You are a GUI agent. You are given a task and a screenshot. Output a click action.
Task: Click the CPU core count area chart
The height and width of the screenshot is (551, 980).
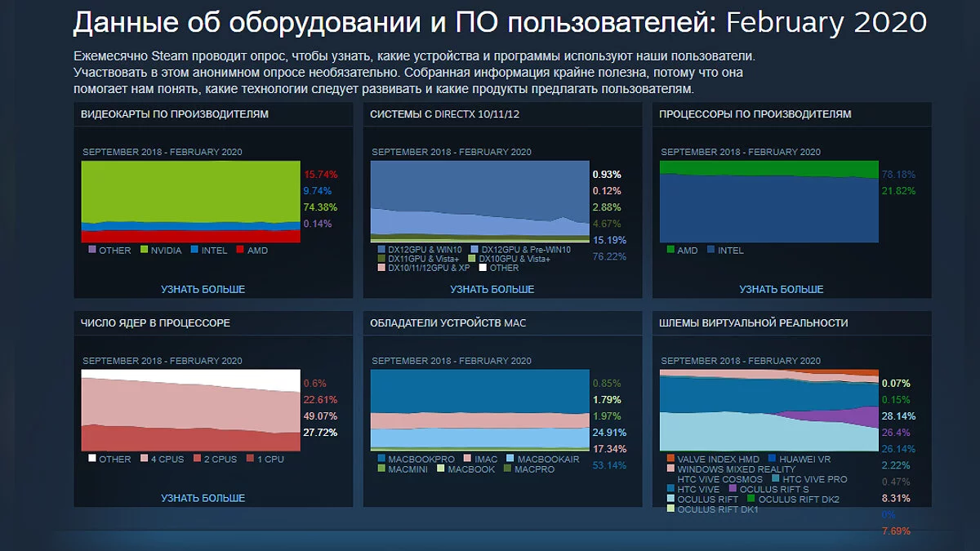point(191,411)
